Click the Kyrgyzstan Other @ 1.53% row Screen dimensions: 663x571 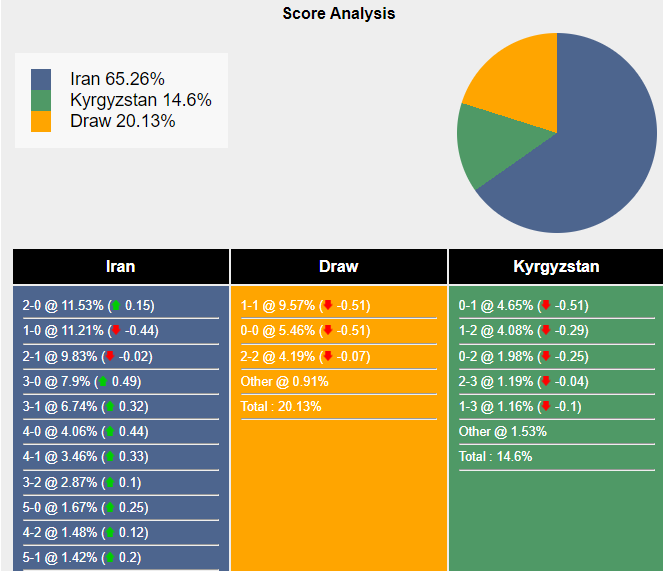[x=495, y=431]
